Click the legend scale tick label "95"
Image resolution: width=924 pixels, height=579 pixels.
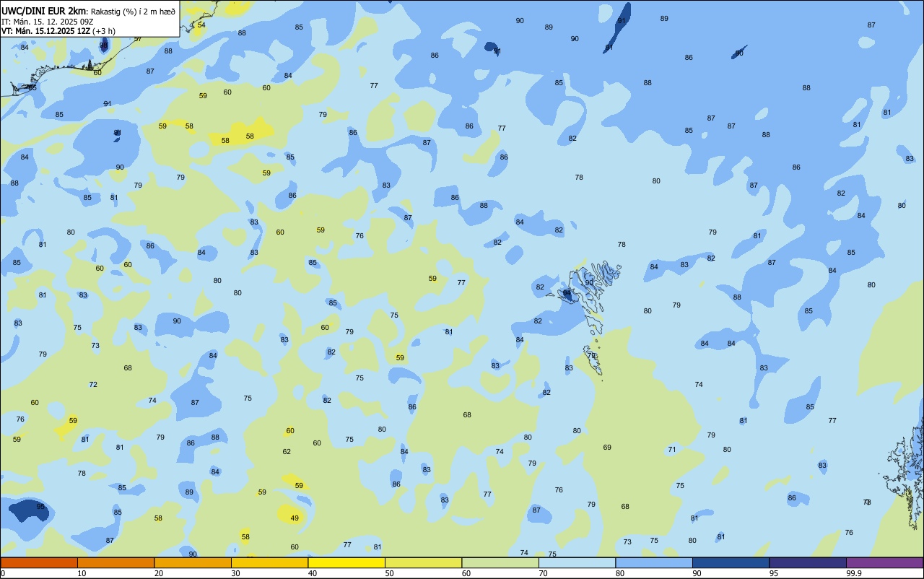tap(774, 573)
